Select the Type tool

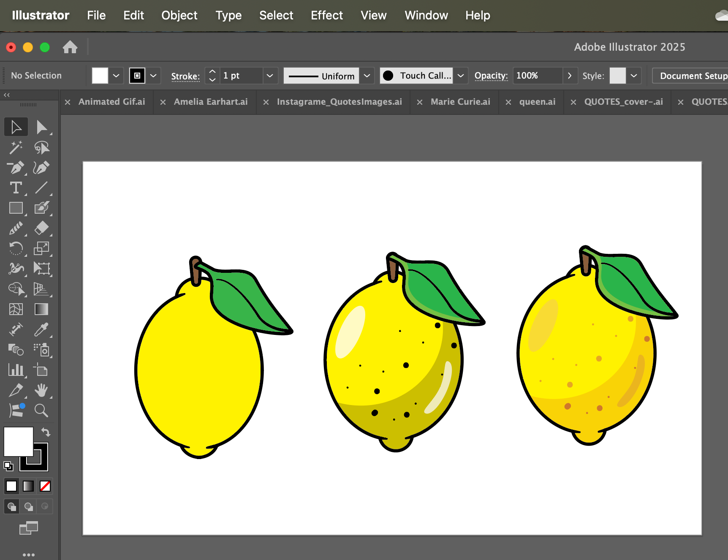point(16,188)
